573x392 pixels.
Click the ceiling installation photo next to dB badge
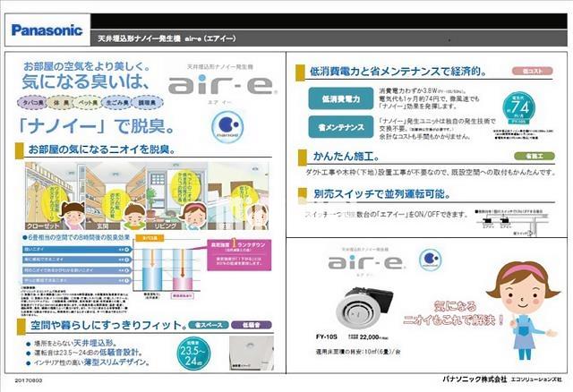point(251,354)
